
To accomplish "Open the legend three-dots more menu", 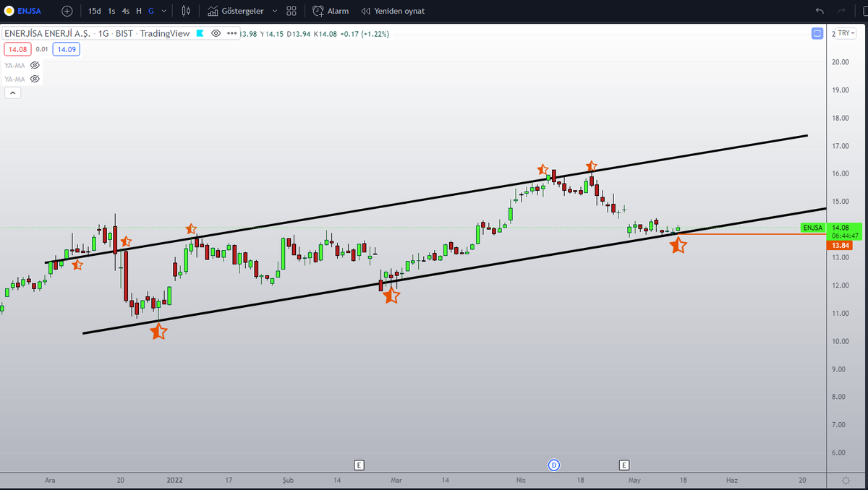I will pos(231,33).
